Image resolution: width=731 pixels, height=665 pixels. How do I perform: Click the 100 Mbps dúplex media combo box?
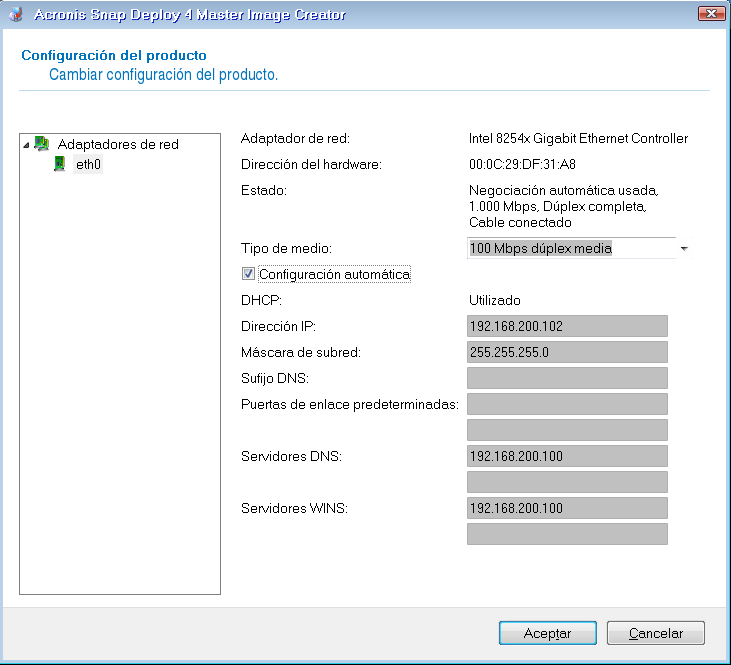tap(570, 248)
